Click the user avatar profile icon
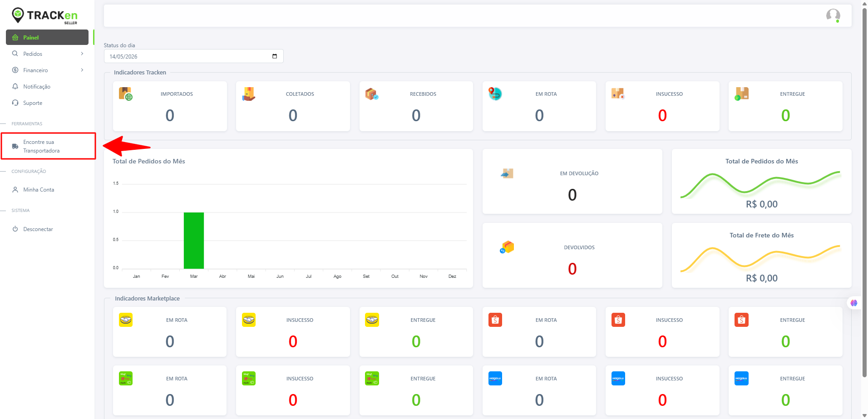This screenshot has width=868, height=419. (x=833, y=16)
